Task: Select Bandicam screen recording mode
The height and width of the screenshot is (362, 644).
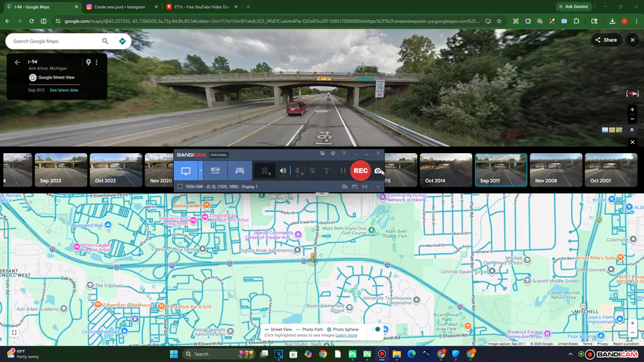Action: coord(185,171)
